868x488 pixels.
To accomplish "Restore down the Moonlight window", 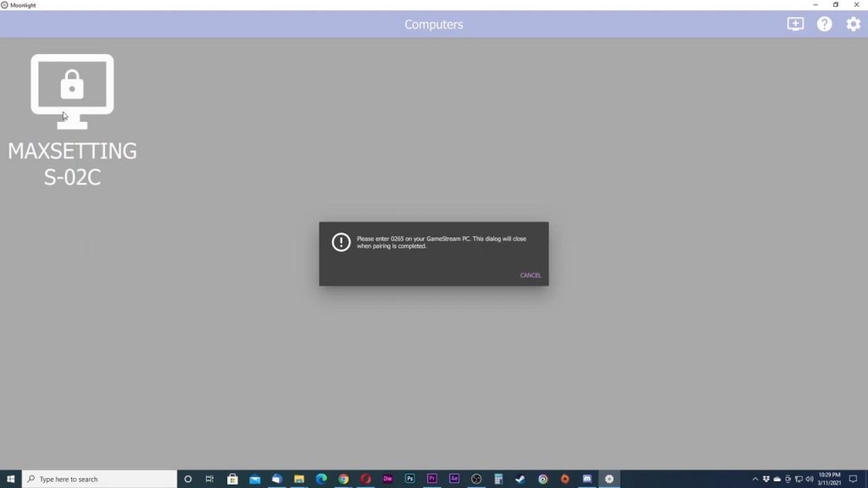I will [836, 5].
